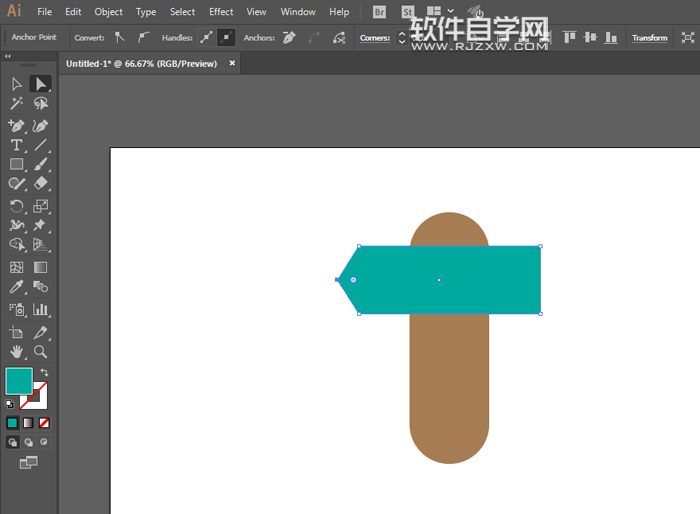Set the paint mode to None
Image resolution: width=700 pixels, height=514 pixels.
point(44,423)
